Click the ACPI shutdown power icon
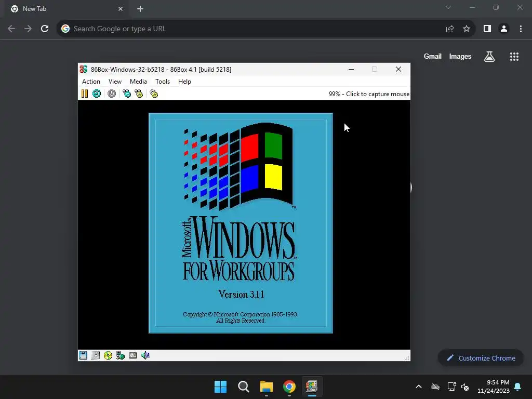532x399 pixels. pyautogui.click(x=112, y=94)
